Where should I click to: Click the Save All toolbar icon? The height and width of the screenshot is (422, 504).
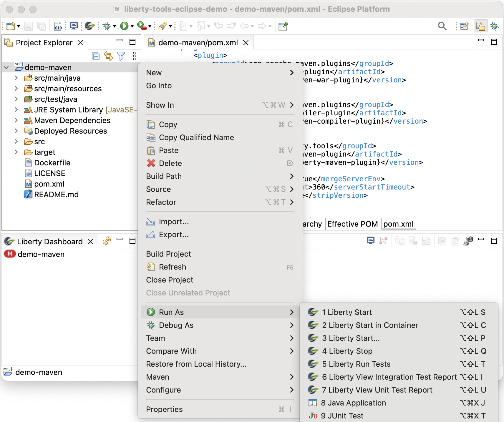click(x=42, y=26)
